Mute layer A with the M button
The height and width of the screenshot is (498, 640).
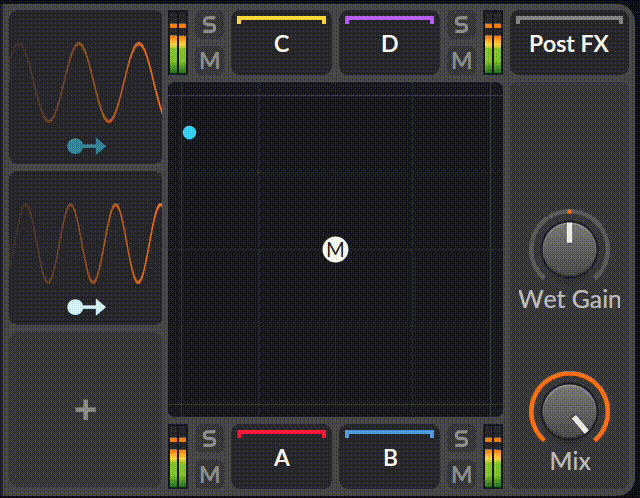pos(209,474)
